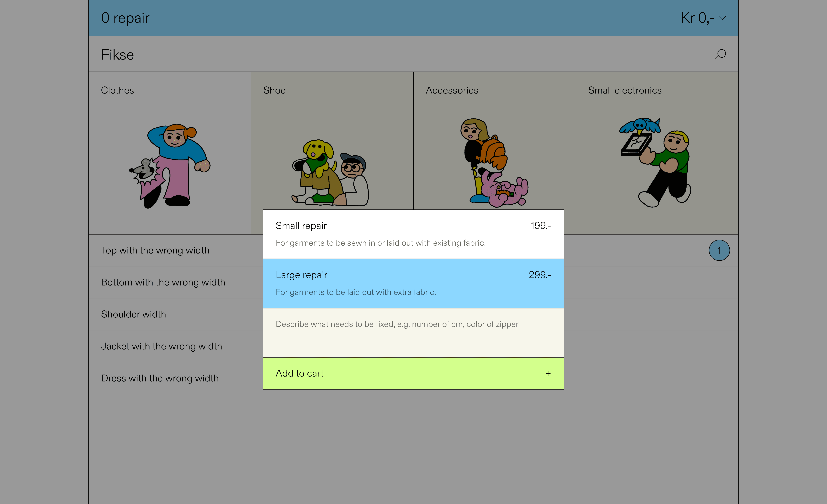
Task: Click the Add to cart button
Action: 413,373
